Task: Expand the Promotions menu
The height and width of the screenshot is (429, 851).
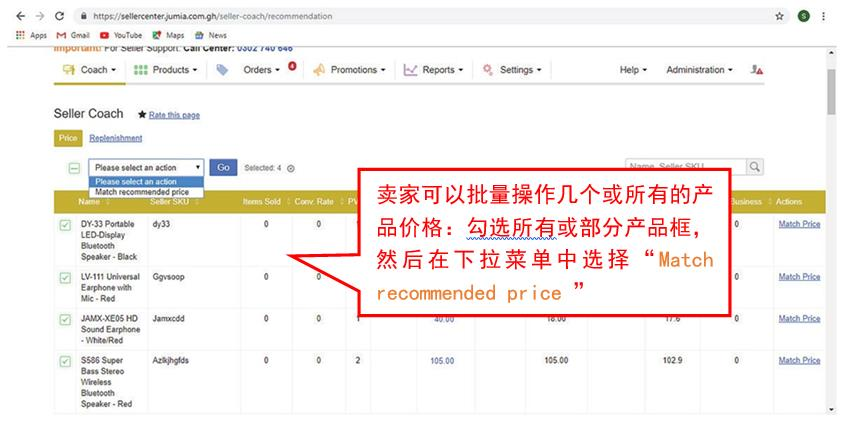Action: [350, 70]
